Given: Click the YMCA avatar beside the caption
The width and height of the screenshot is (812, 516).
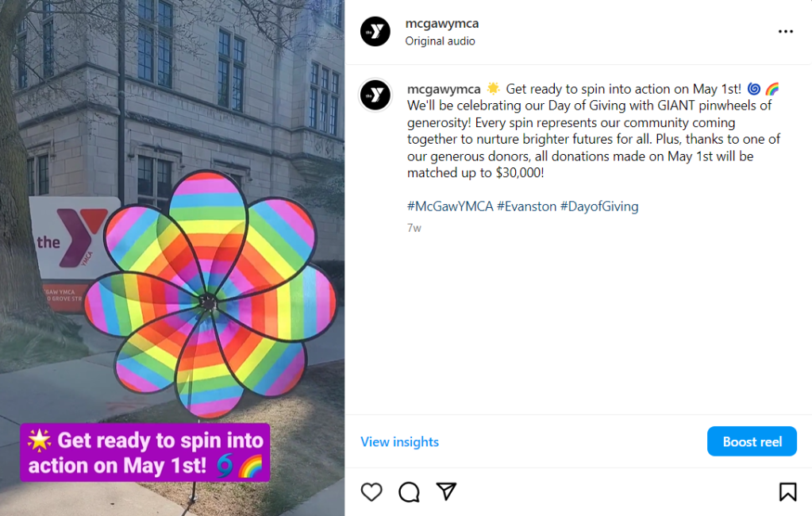Looking at the screenshot, I should (x=375, y=95).
